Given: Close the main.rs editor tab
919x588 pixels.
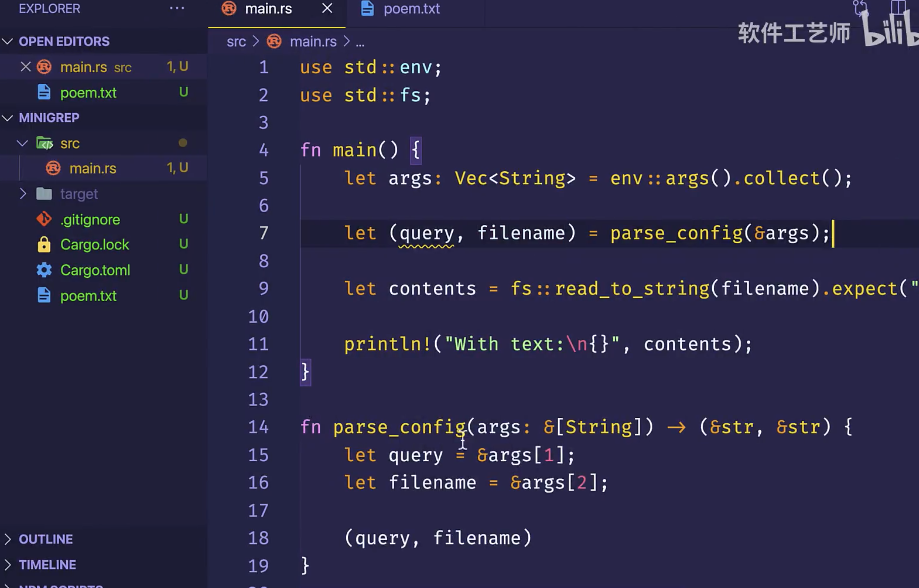Looking at the screenshot, I should click(327, 9).
